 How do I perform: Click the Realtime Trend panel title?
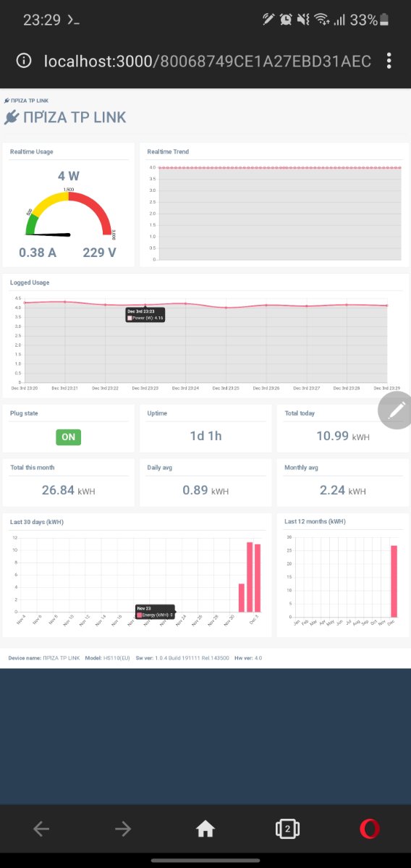click(168, 152)
